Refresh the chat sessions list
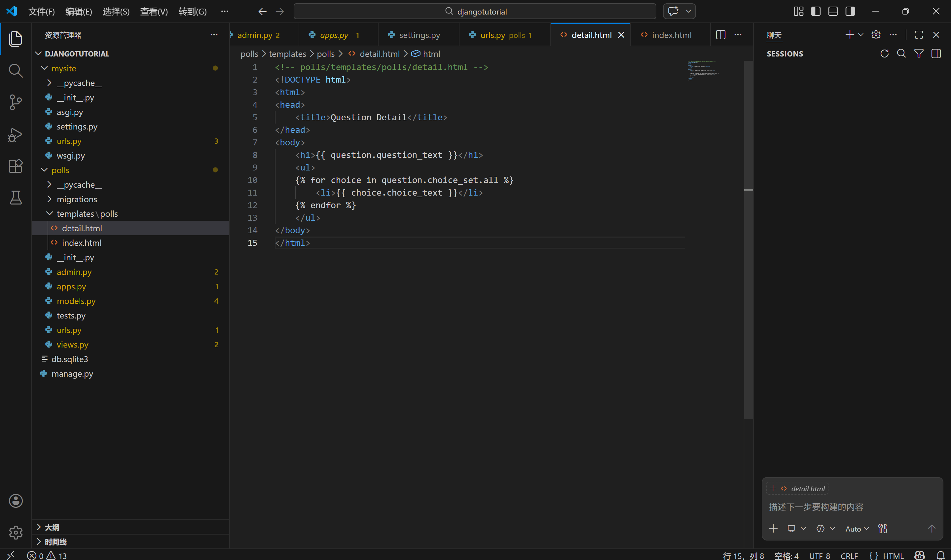This screenshot has width=951, height=560. tap(884, 54)
